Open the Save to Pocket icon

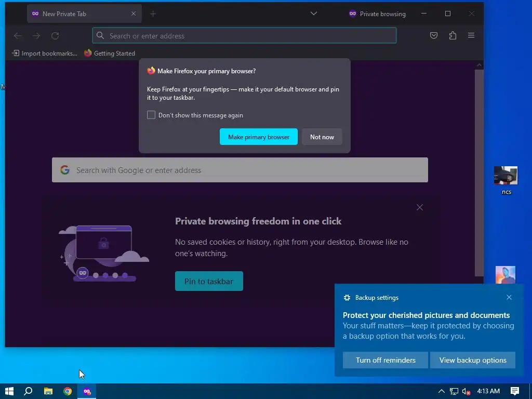click(x=434, y=35)
